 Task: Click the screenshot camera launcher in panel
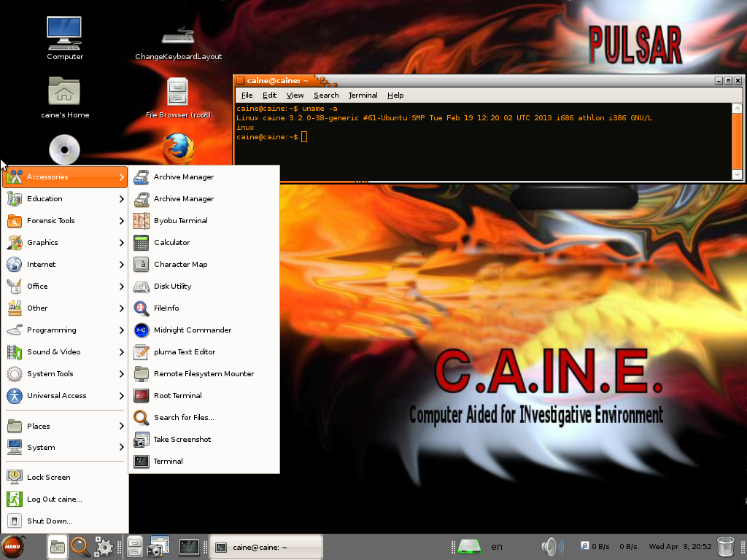(x=158, y=547)
